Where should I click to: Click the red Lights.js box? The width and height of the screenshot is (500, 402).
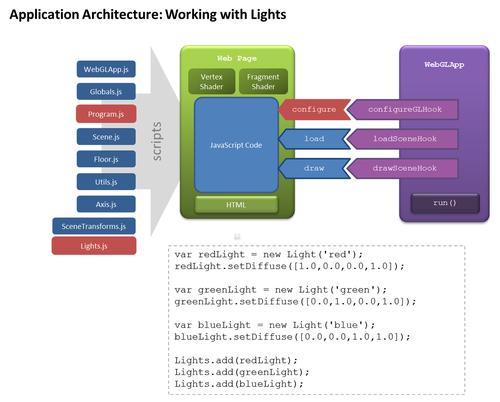coord(94,246)
